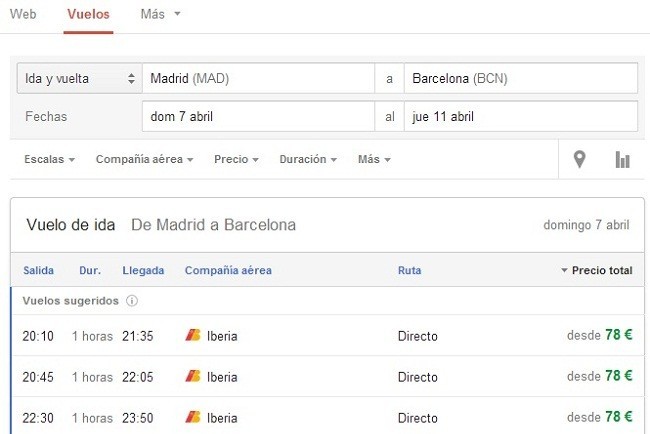Open the Precio filter dropdown
The width and height of the screenshot is (650, 434).
236,159
